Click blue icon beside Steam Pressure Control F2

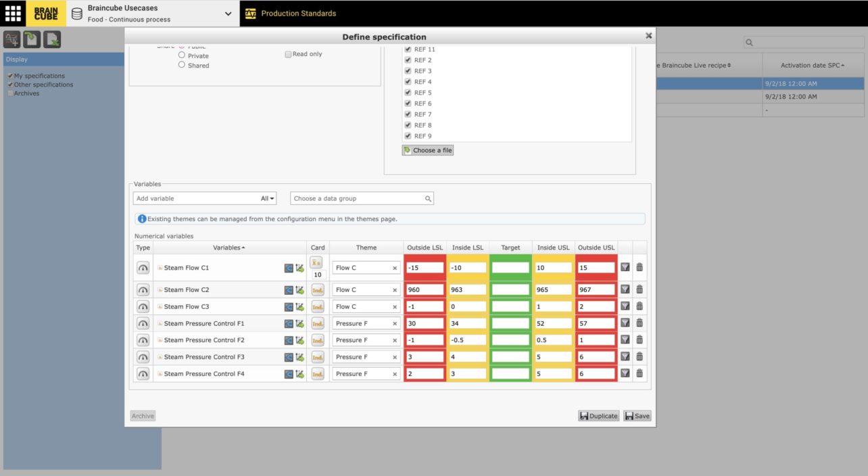(x=289, y=340)
